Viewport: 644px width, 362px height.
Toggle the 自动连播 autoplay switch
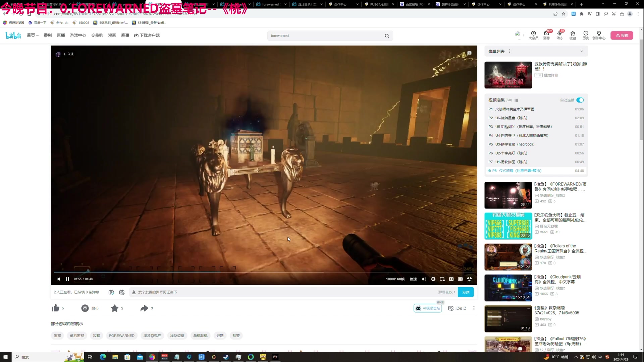point(580,100)
